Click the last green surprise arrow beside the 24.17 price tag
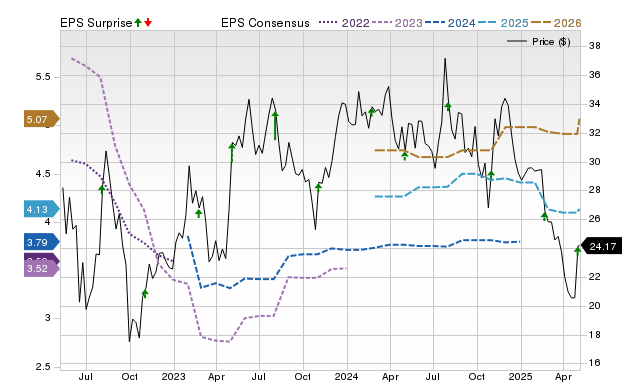Screen dimensions: 640x382 tap(578, 250)
